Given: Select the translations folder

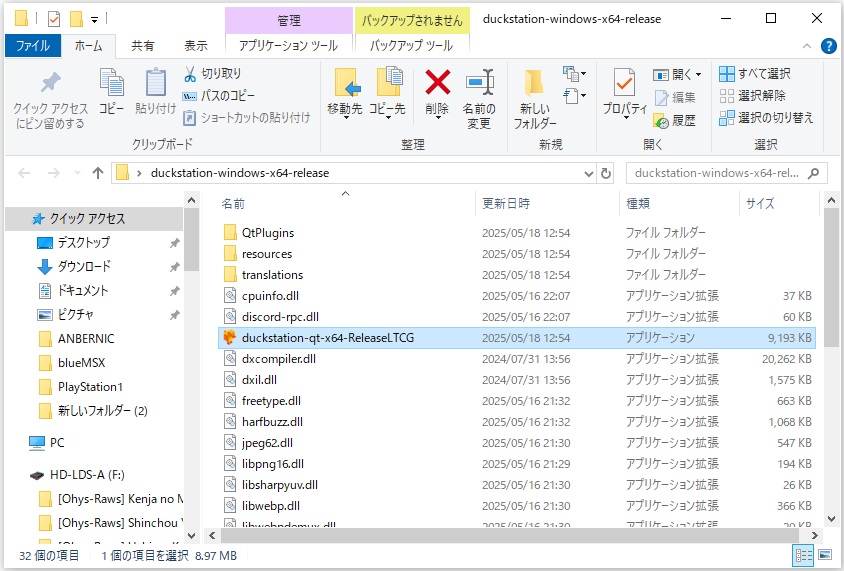Looking at the screenshot, I should tap(272, 274).
